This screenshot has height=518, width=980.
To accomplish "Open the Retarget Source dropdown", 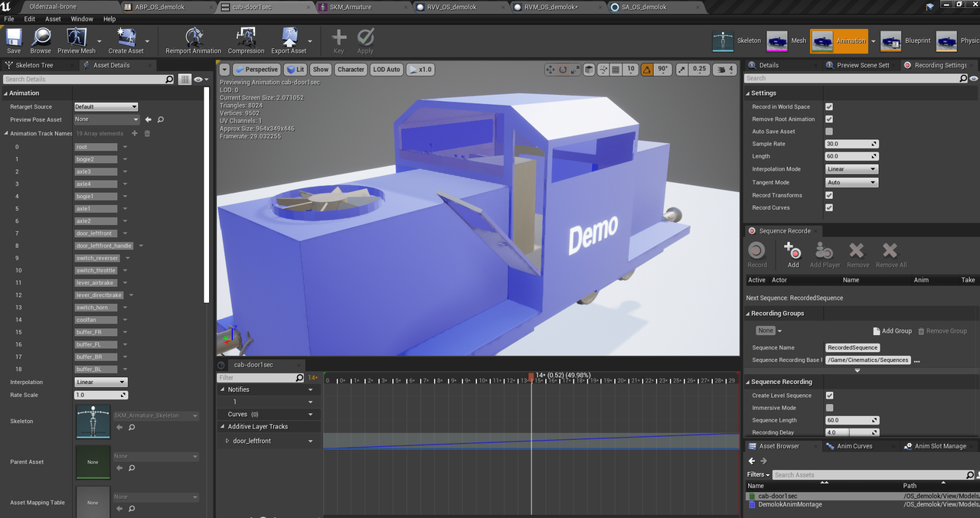I will point(106,107).
